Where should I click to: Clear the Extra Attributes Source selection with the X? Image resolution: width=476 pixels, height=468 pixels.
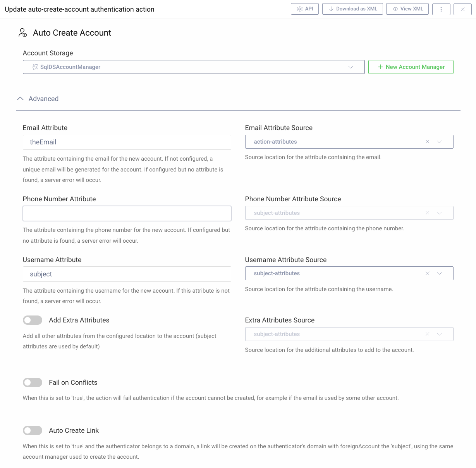coord(427,334)
